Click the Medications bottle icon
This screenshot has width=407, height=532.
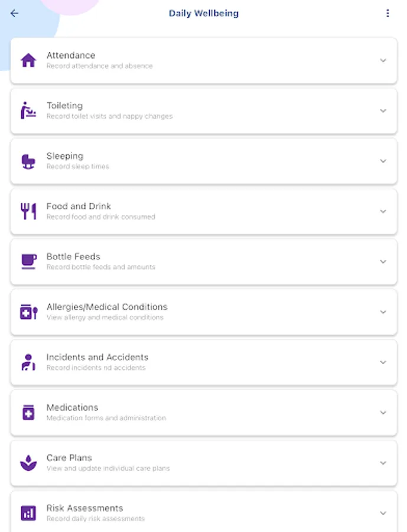click(28, 412)
